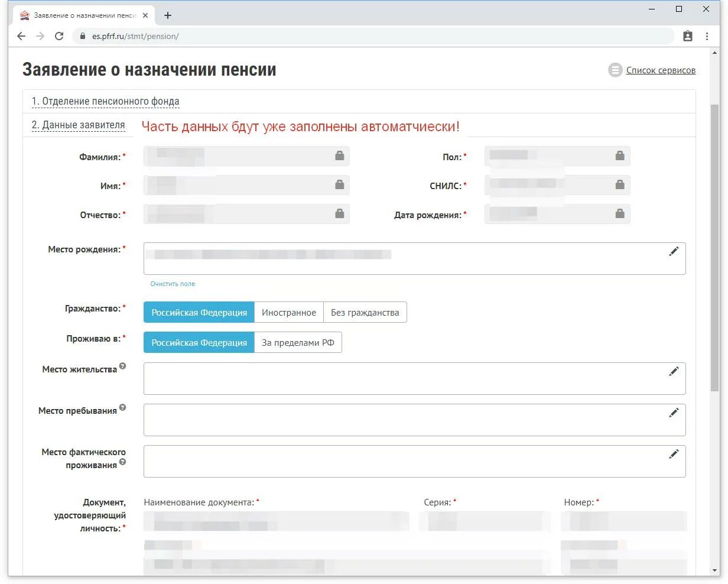The height and width of the screenshot is (584, 728).
Task: Click the Очистить поле link
Action: pyautogui.click(x=173, y=284)
